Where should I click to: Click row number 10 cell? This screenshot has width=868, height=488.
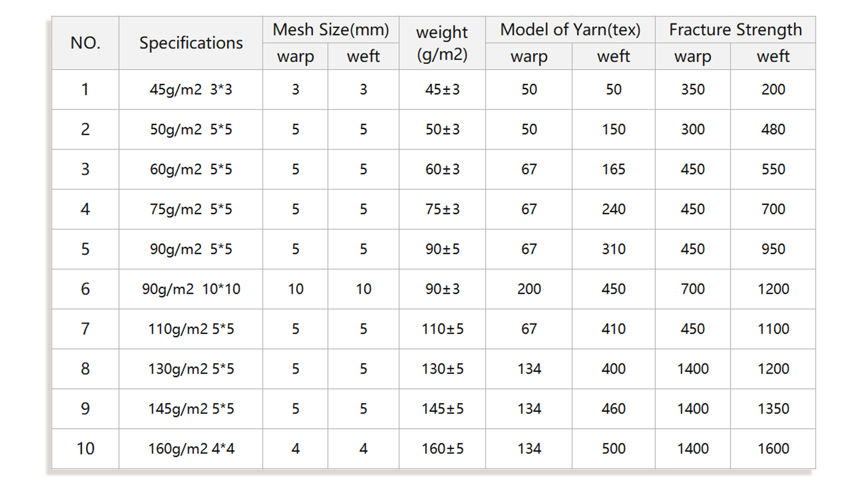[x=85, y=449]
